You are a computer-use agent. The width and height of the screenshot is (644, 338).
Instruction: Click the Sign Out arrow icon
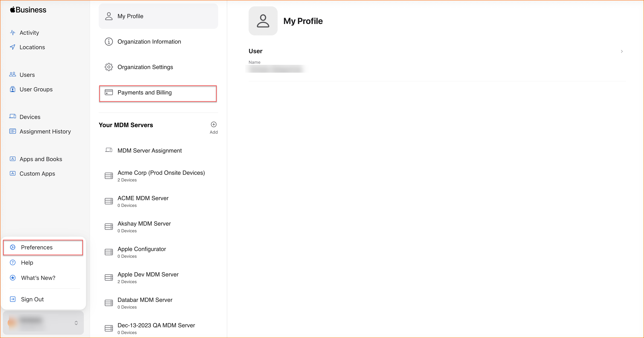coord(13,299)
